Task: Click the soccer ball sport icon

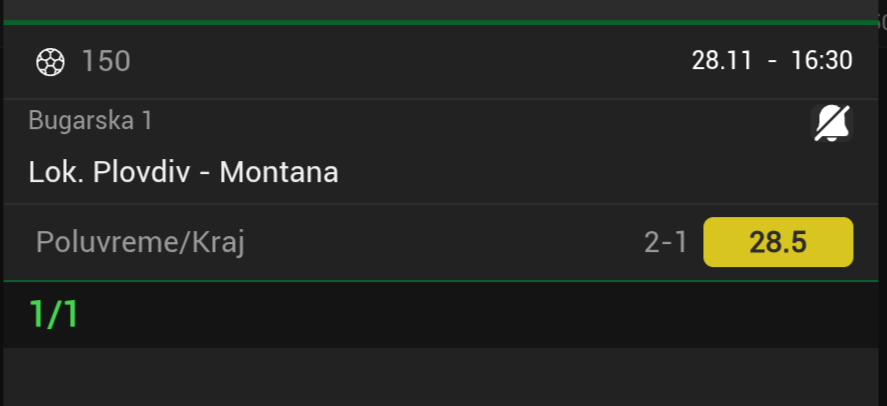Action: point(49,62)
